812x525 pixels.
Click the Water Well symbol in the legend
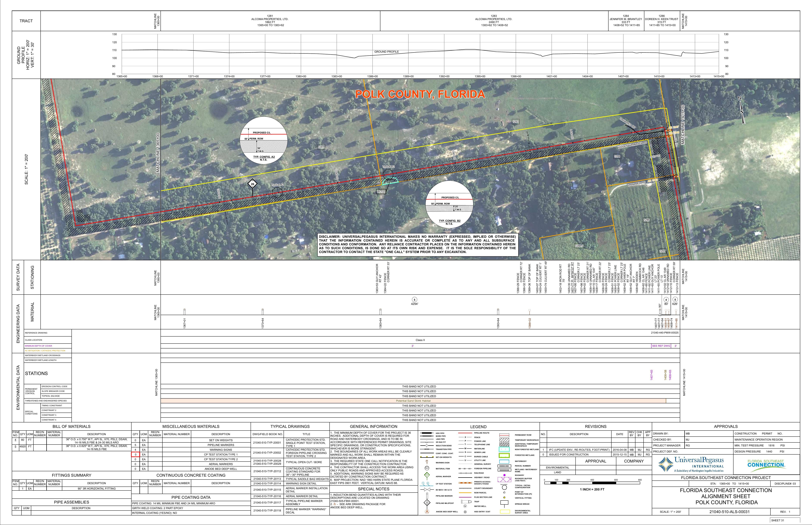(x=465, y=506)
